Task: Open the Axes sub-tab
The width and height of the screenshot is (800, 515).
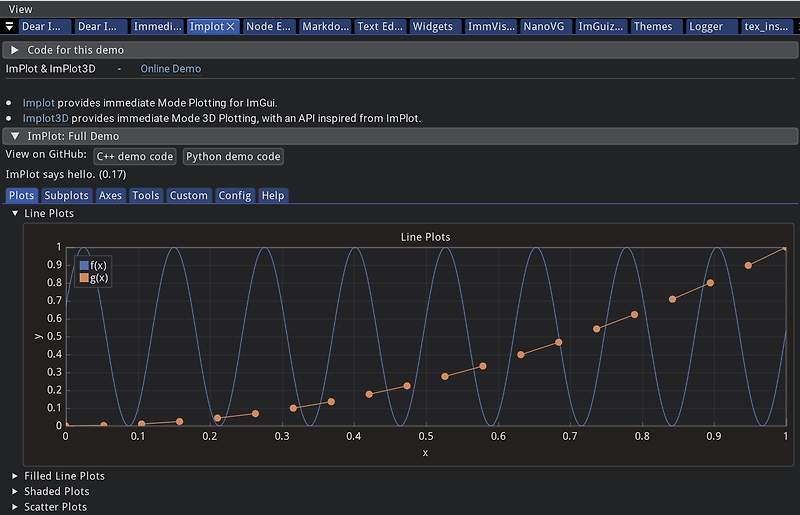Action: coord(110,195)
